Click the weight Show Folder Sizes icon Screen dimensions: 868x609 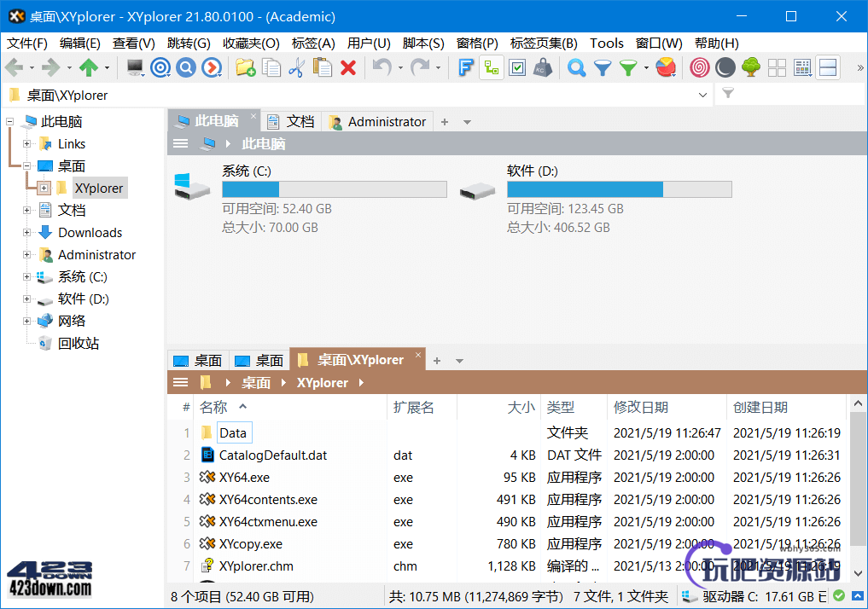point(543,68)
